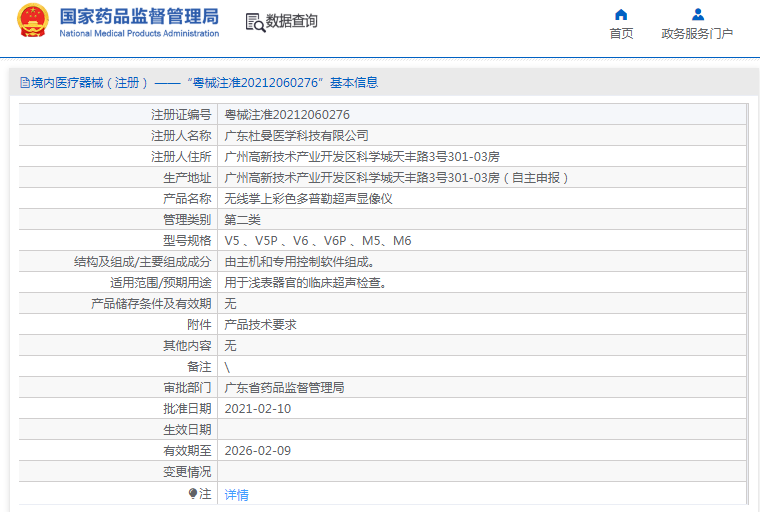Screen dimensions: 760x512
Task: Select registrant name 广东杜曼医学科技有限公司
Action: point(296,136)
